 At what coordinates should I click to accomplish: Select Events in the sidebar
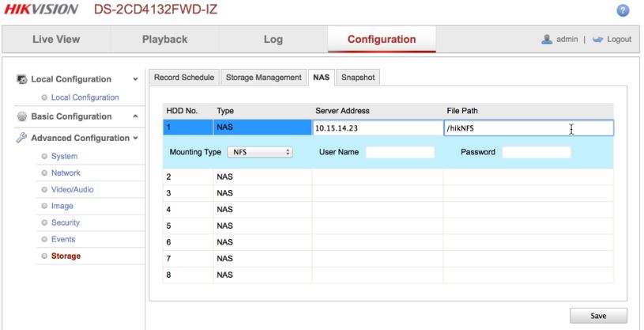(x=63, y=239)
